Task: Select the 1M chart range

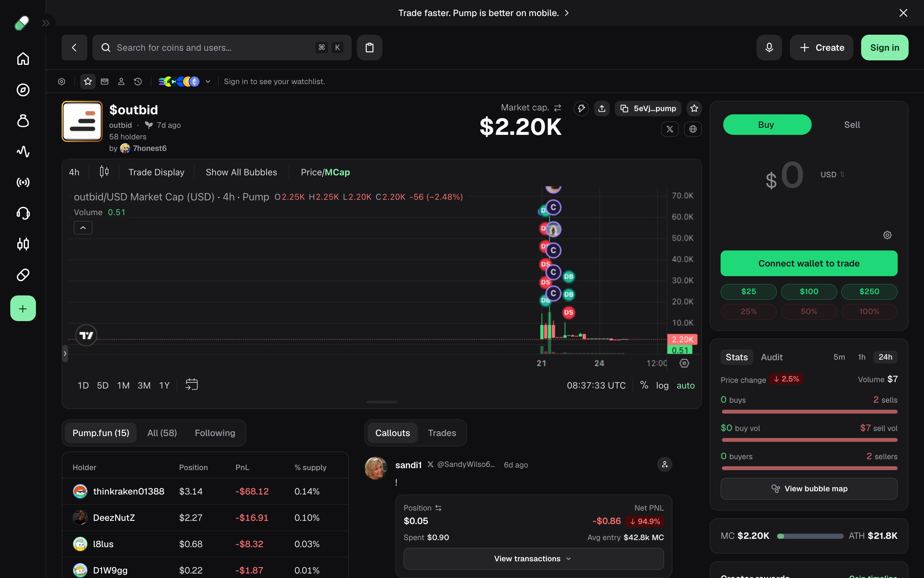Action: pos(123,385)
